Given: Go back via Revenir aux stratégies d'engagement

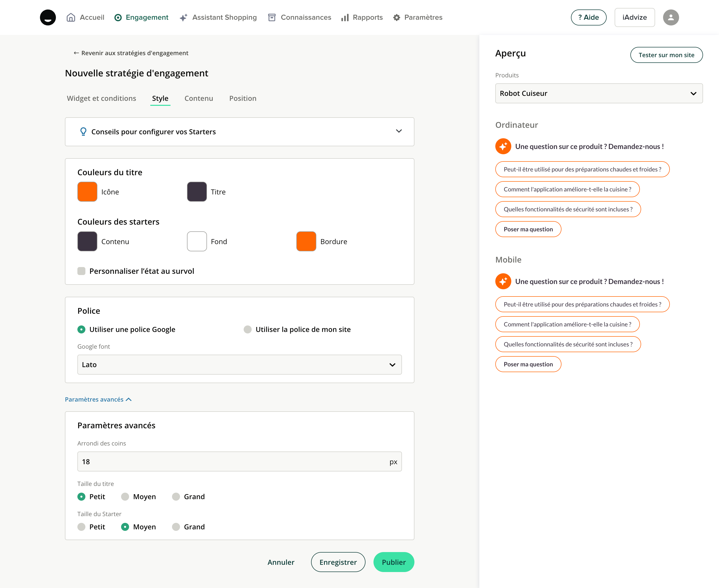Looking at the screenshot, I should pos(131,53).
